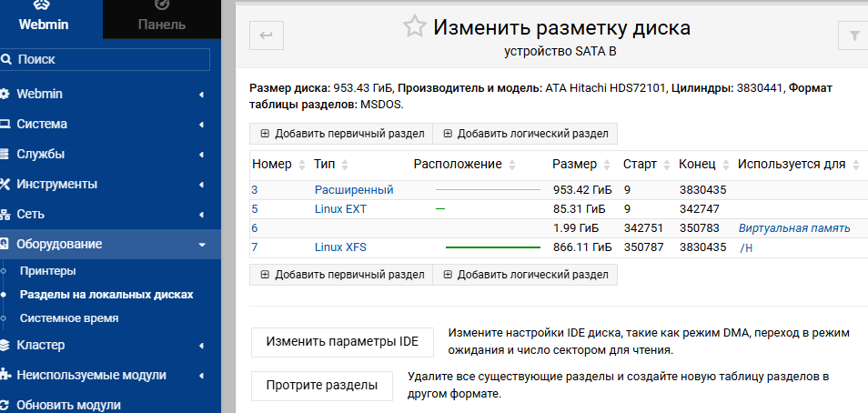Screen dimensions: 868x413
Task: Open Системное время in the sidebar
Action: click(x=69, y=318)
